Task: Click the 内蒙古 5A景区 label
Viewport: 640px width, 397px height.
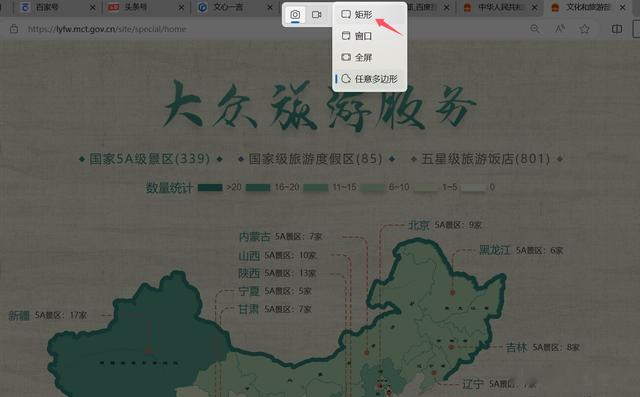Action: click(x=281, y=237)
